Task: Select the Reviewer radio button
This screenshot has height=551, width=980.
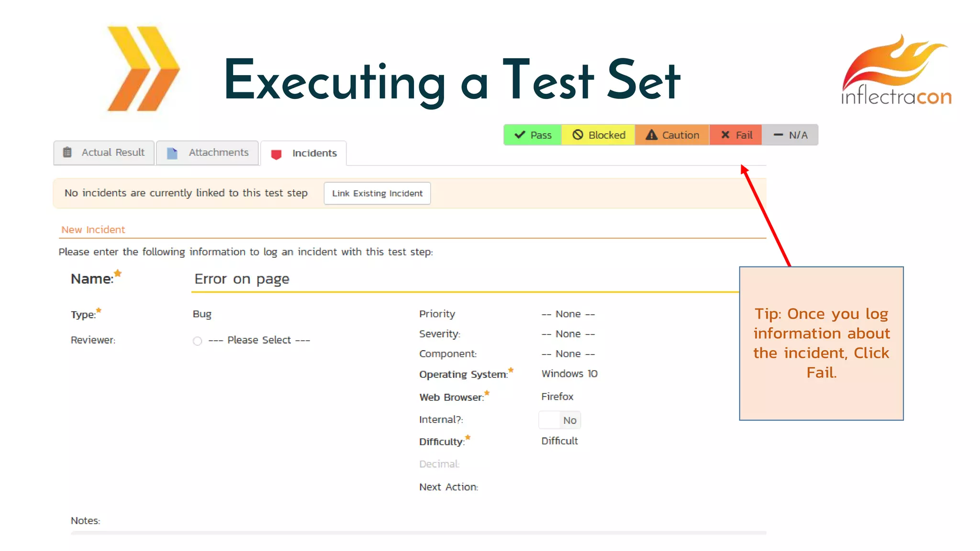Action: (x=198, y=341)
